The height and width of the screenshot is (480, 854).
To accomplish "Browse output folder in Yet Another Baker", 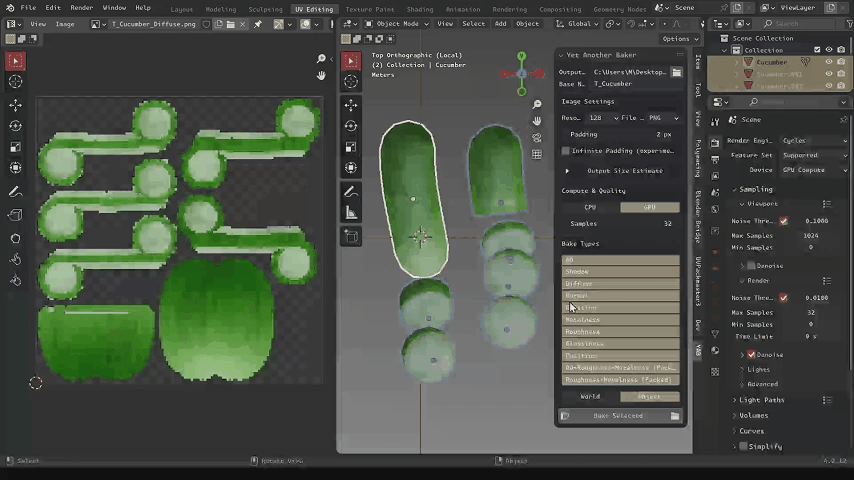I will 676,72.
